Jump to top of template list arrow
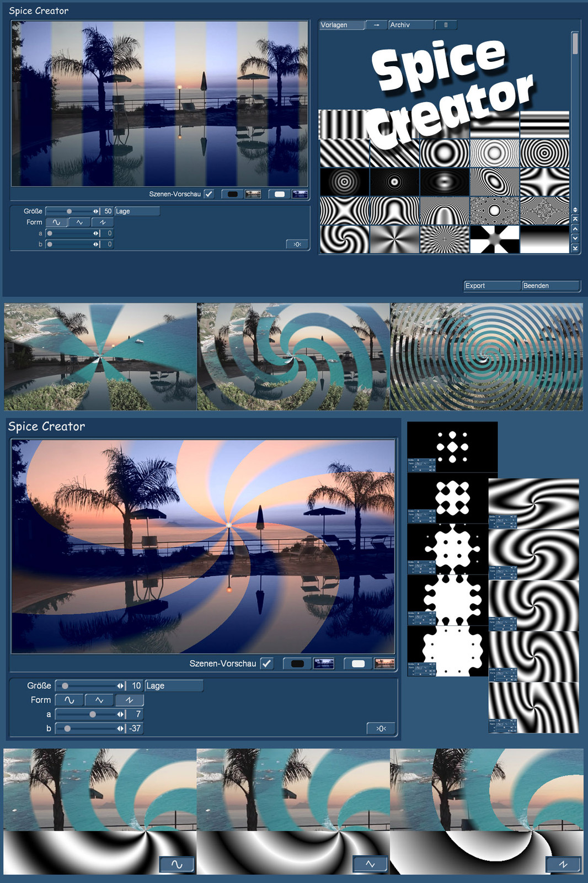588x883 pixels. pos(575,219)
